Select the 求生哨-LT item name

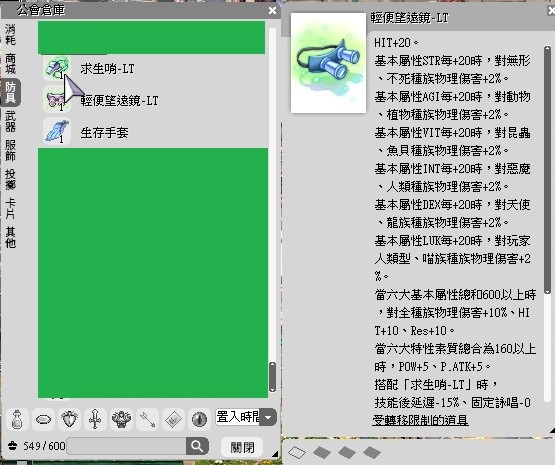(x=107, y=69)
